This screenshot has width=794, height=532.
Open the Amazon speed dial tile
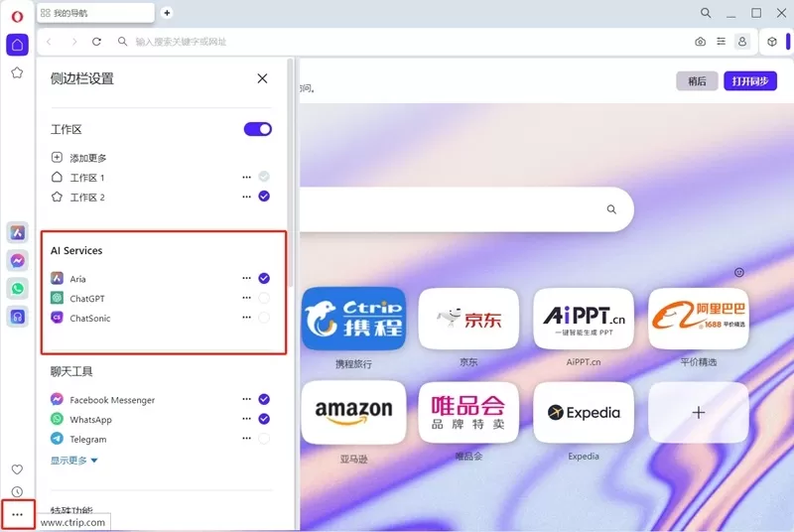pos(354,413)
